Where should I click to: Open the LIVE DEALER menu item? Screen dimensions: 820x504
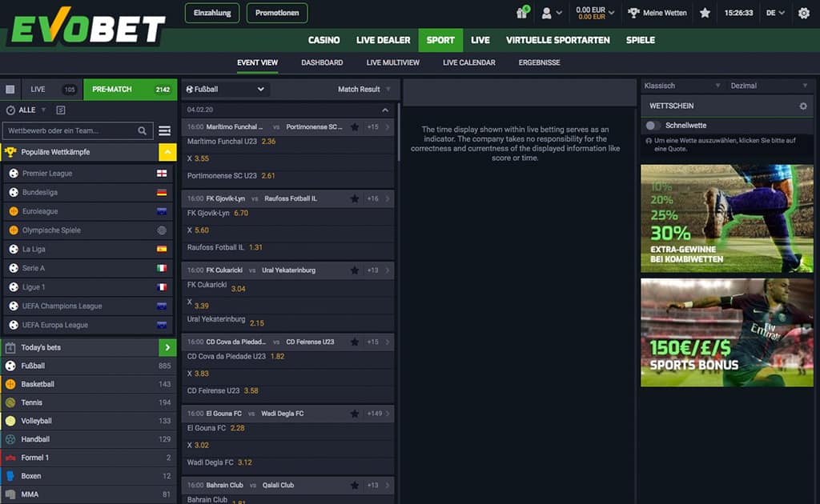383,40
